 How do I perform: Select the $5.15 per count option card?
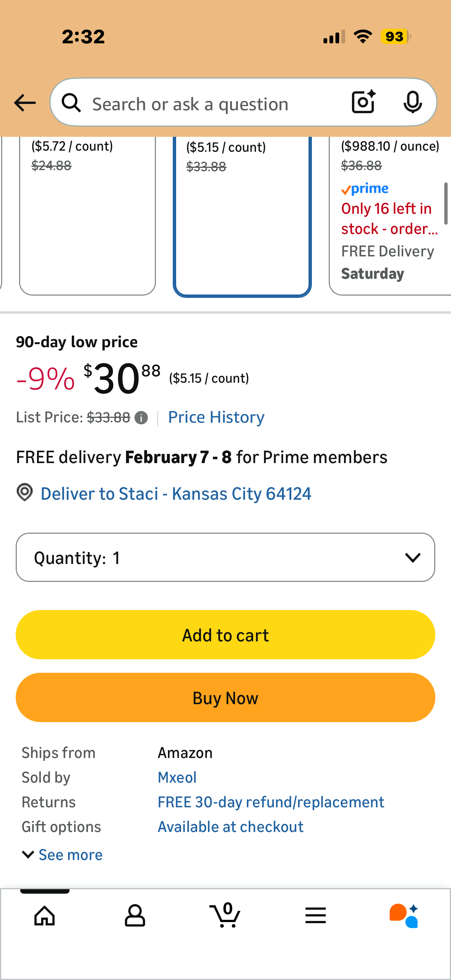pos(242,216)
